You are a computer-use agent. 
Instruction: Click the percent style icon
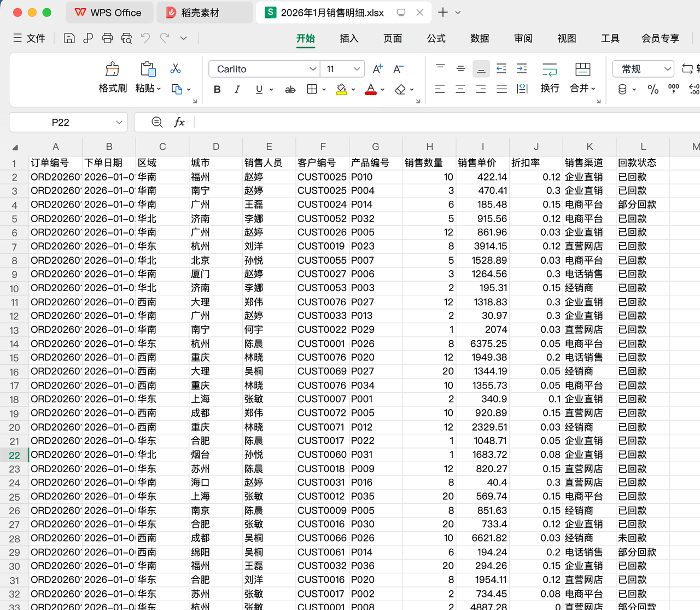pyautogui.click(x=653, y=89)
